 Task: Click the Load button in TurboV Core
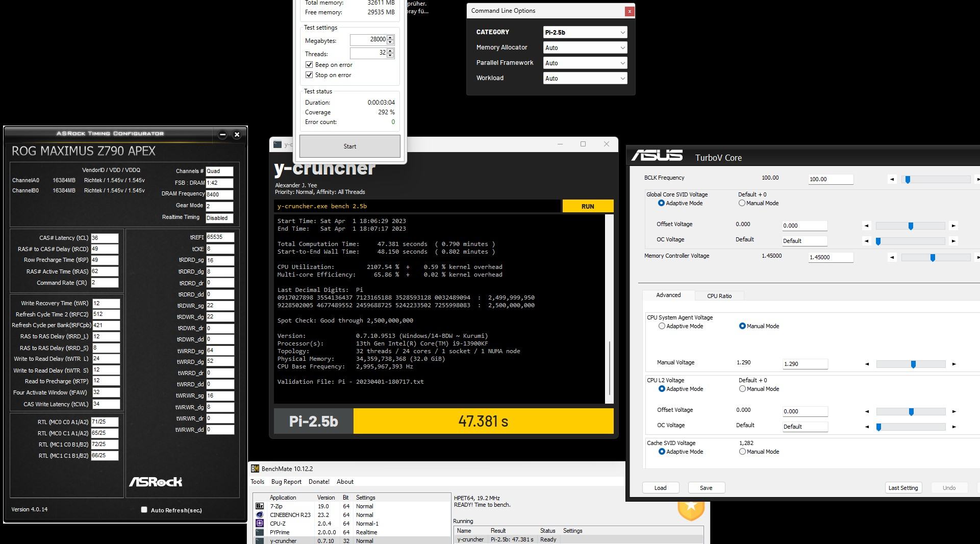(660, 488)
